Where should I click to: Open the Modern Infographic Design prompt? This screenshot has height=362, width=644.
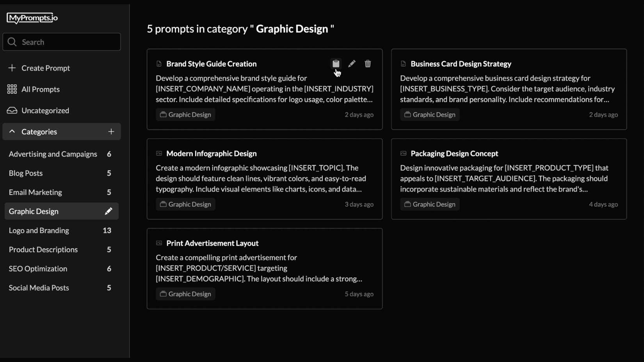211,153
